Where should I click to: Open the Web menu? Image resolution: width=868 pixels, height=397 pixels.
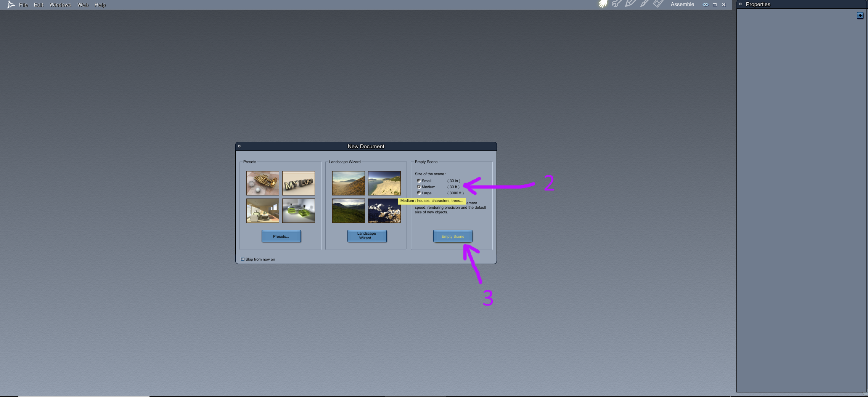(83, 5)
